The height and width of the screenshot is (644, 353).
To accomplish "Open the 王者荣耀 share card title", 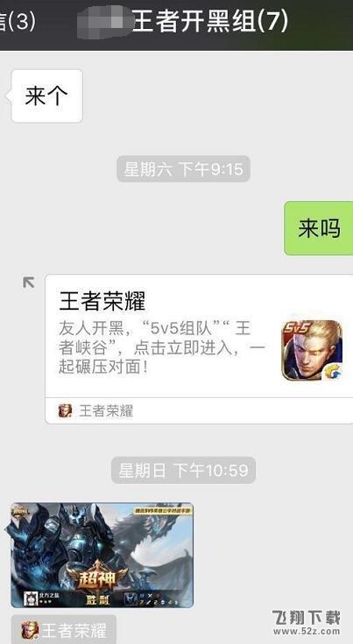I will (102, 302).
